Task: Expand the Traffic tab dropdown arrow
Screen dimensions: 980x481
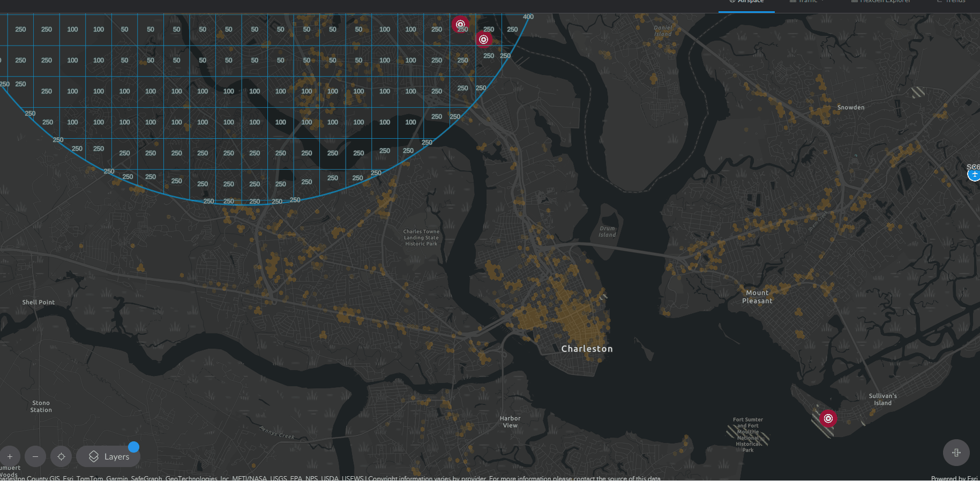Action: pos(822,2)
